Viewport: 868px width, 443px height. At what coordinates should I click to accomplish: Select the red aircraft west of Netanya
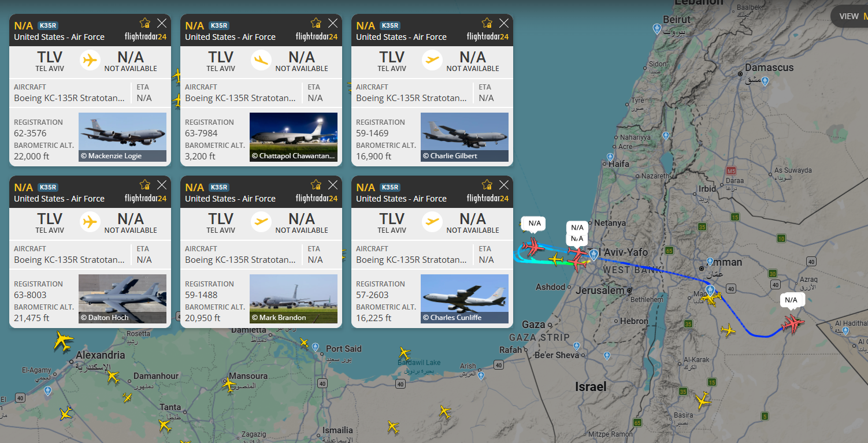tap(533, 248)
